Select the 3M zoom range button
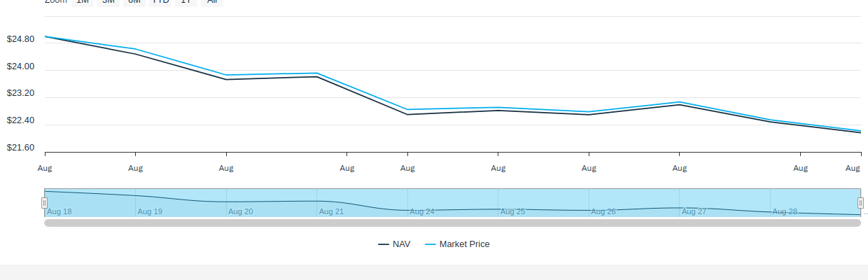The height and width of the screenshot is (280, 868). coord(108,2)
